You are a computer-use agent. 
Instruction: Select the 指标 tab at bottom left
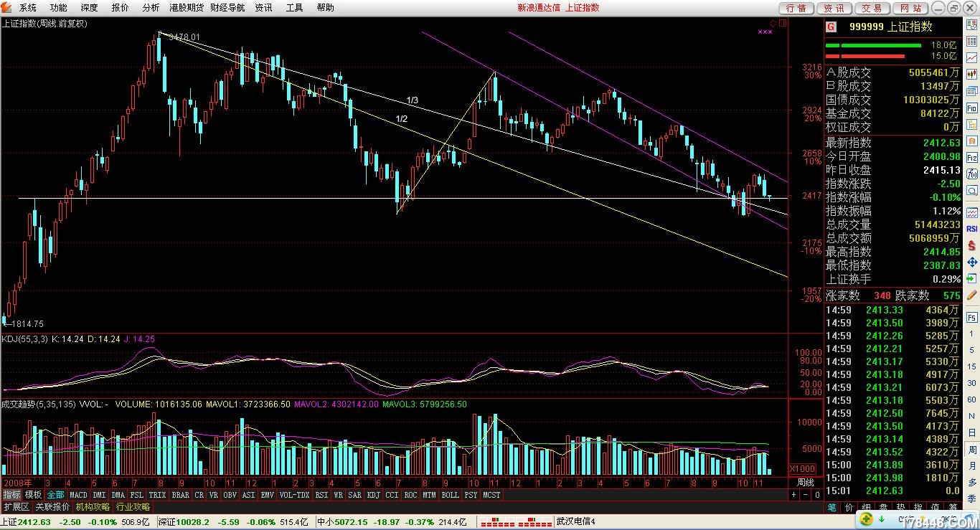click(x=11, y=495)
